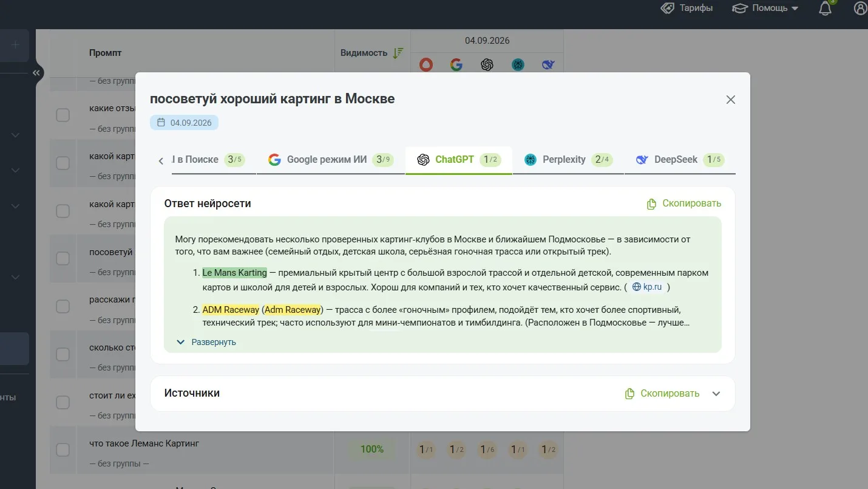Open the Perplexity tab
The height and width of the screenshot is (489, 868).
tap(568, 160)
